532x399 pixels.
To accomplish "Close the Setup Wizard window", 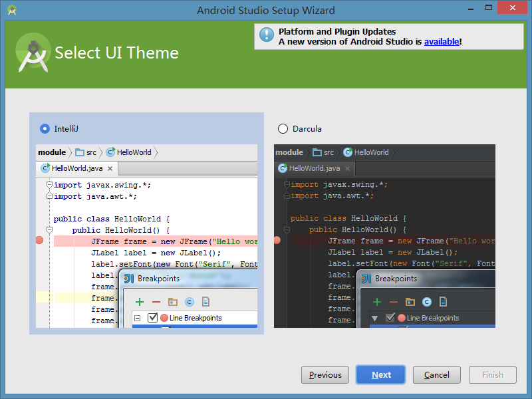I will pos(512,7).
